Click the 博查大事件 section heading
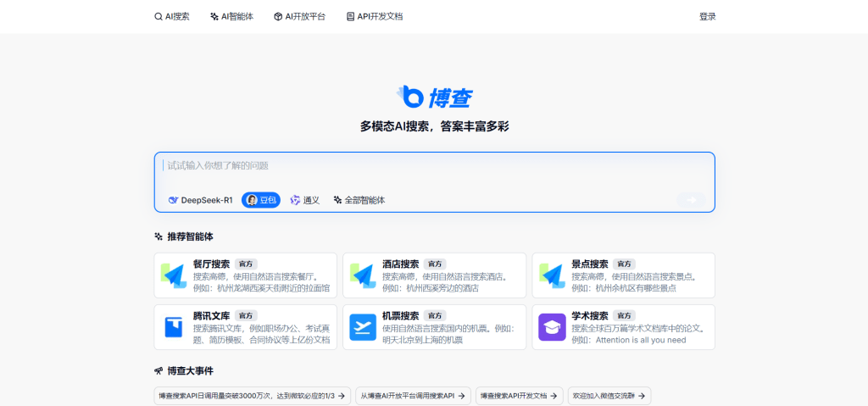This screenshot has width=868, height=406. [x=191, y=370]
